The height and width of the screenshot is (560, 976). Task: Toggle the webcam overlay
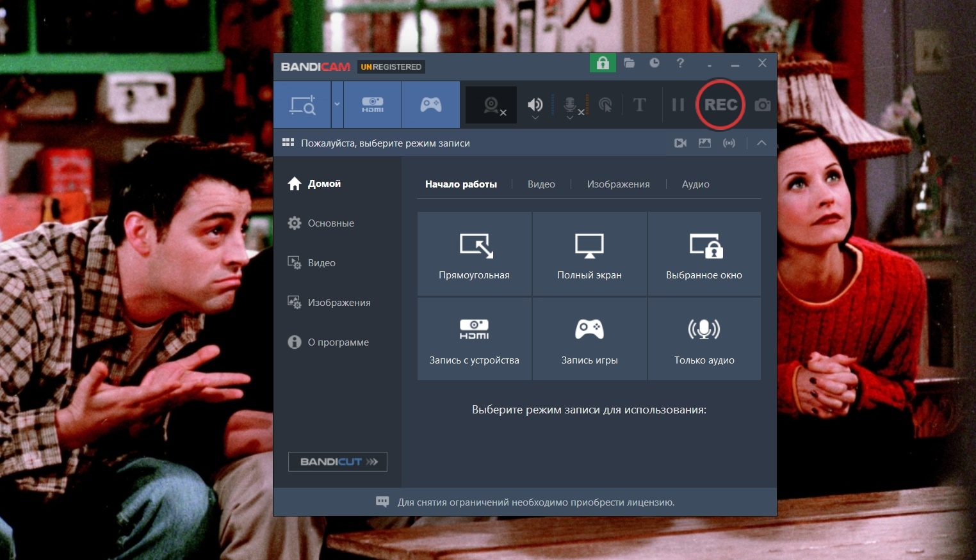(491, 105)
